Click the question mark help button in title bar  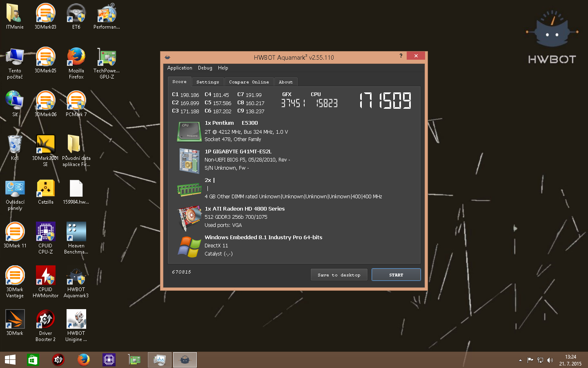pos(401,56)
